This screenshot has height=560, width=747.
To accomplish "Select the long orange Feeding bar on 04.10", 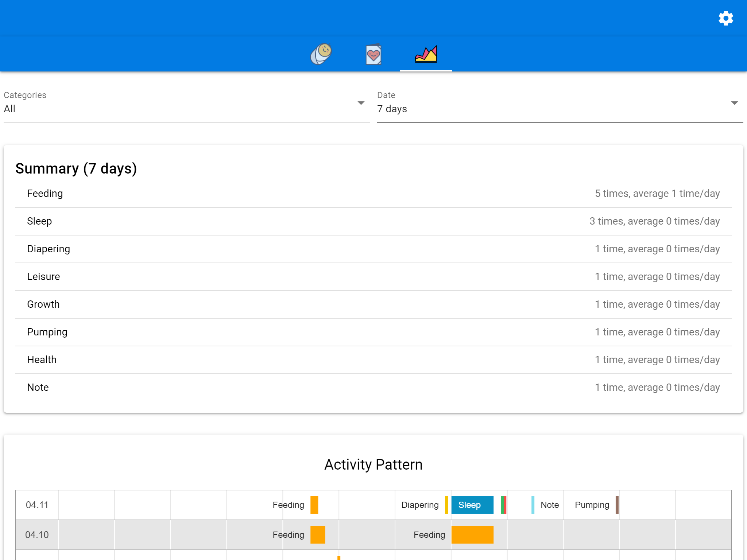I will click(x=472, y=535).
